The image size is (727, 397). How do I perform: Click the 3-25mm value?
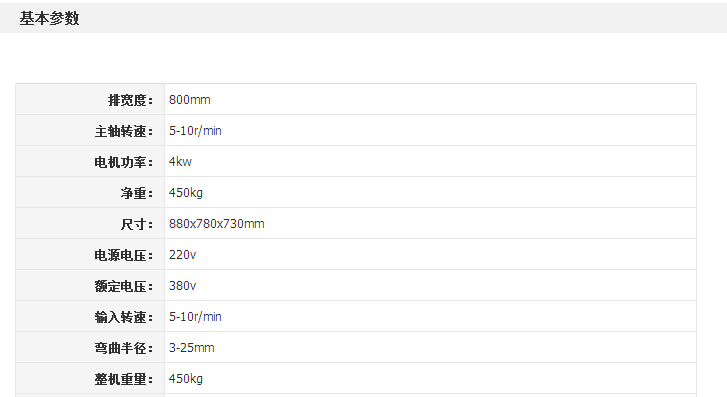[x=191, y=348]
